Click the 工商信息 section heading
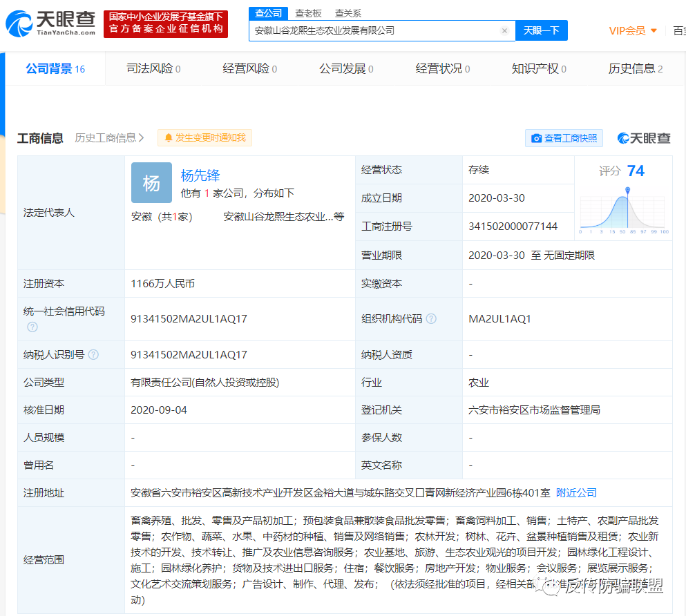This screenshot has width=686, height=616. click(x=40, y=138)
